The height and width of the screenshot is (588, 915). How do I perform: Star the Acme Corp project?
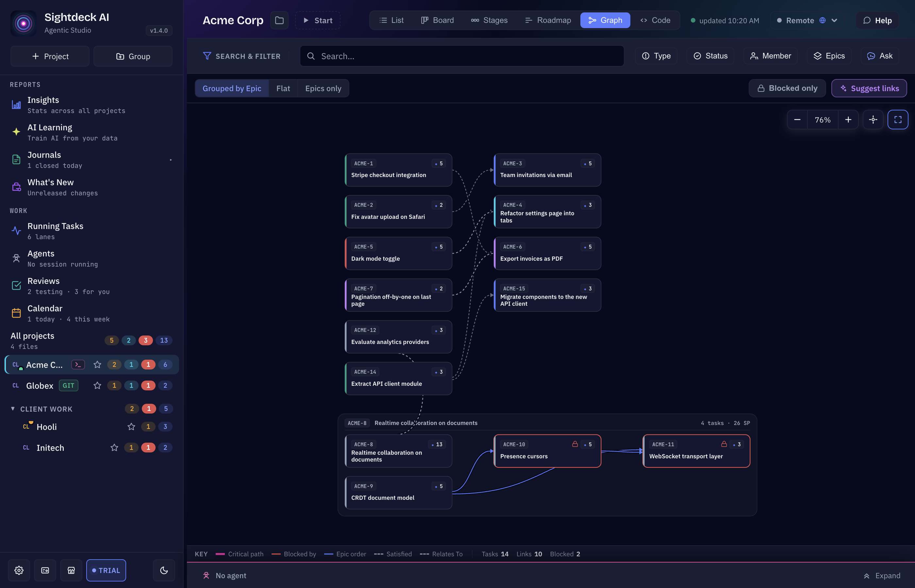(97, 365)
